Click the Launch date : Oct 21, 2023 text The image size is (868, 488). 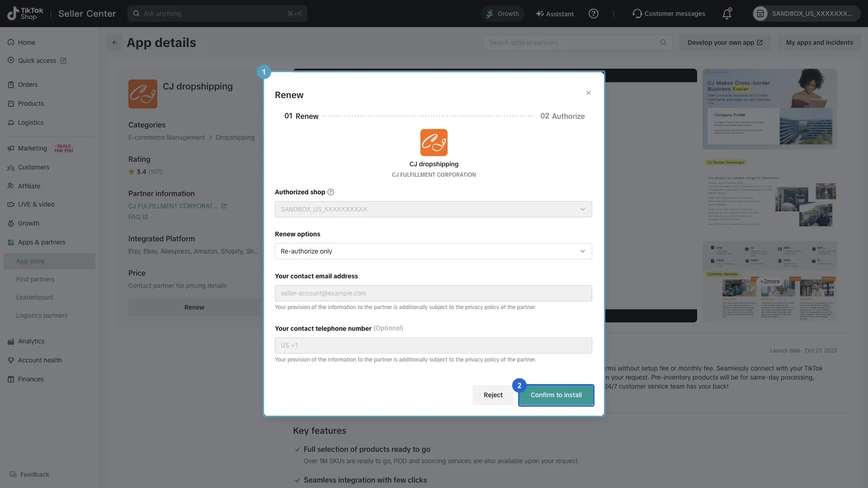803,351
